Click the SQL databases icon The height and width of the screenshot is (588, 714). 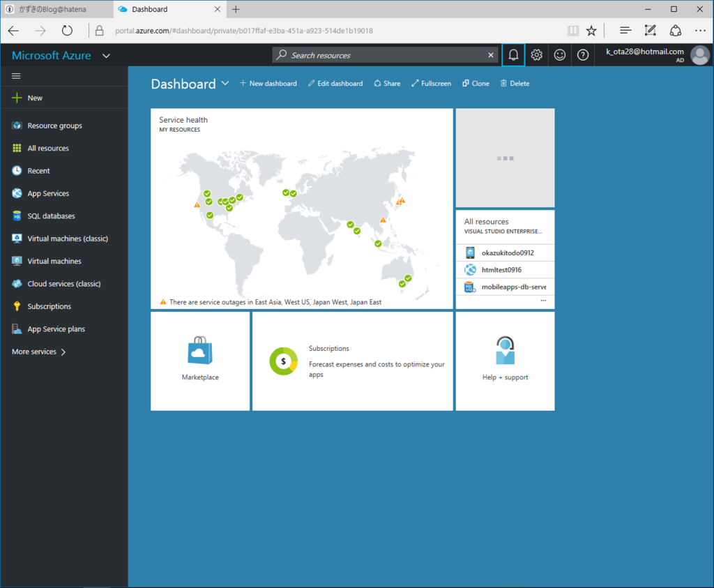pyautogui.click(x=17, y=216)
